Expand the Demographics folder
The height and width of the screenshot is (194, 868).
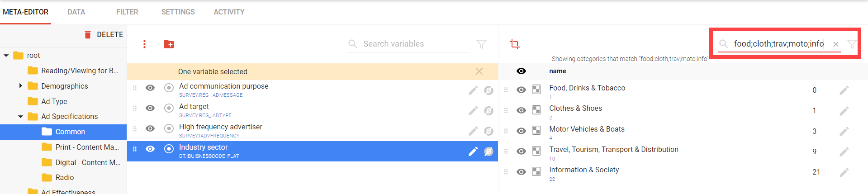tap(20, 86)
